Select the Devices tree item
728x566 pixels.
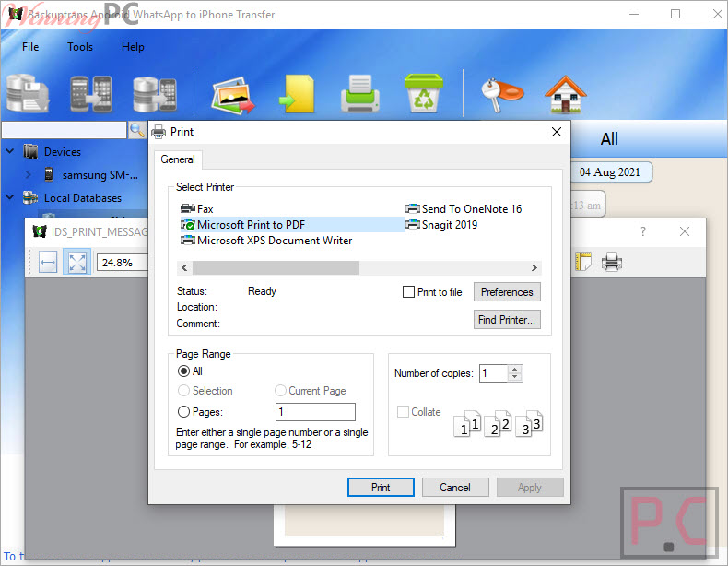pyautogui.click(x=63, y=152)
